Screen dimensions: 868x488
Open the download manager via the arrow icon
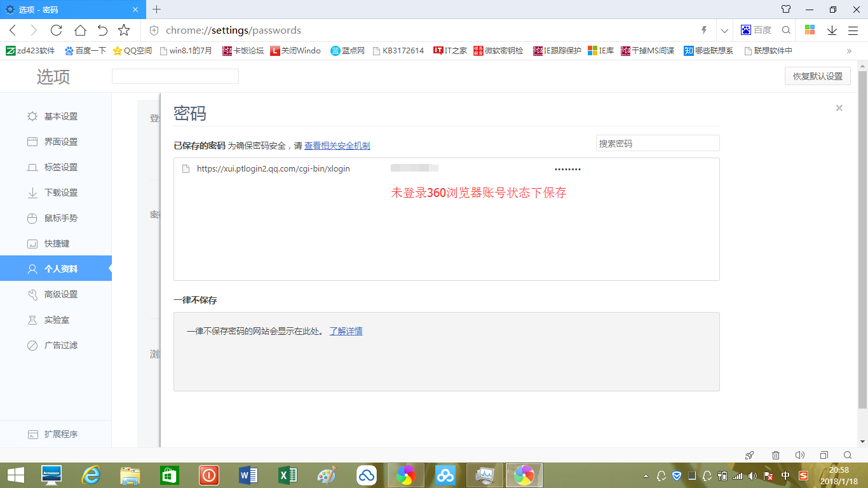pyautogui.click(x=832, y=29)
